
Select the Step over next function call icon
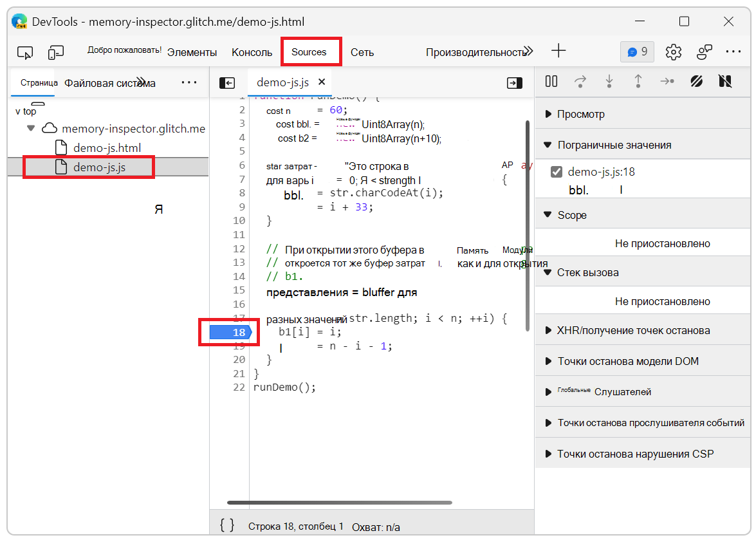pyautogui.click(x=580, y=81)
